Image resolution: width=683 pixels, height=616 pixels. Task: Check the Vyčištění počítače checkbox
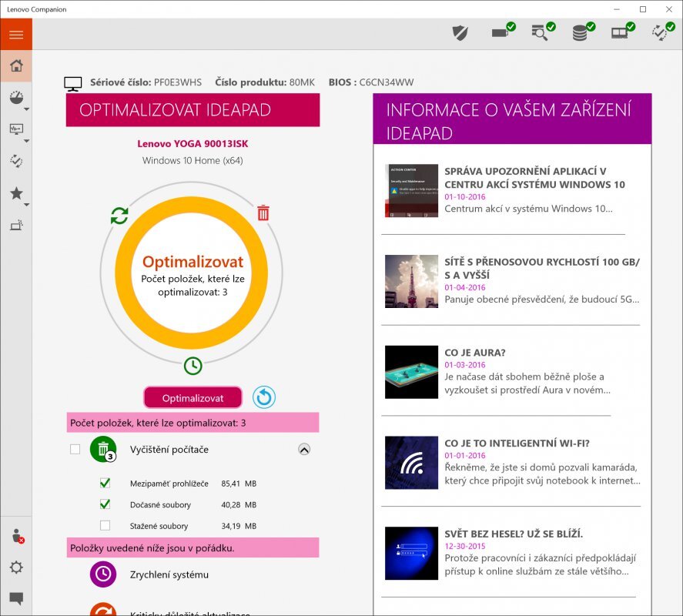click(75, 449)
